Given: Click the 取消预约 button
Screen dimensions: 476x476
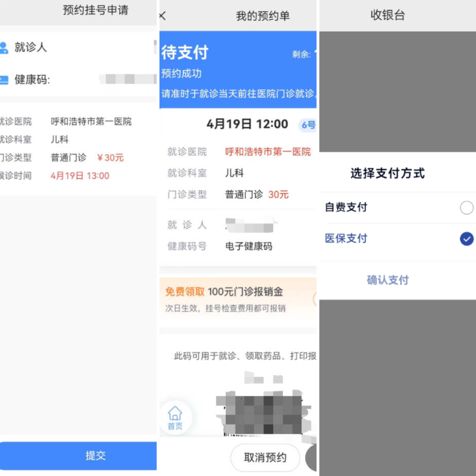Looking at the screenshot, I should coord(265,457).
